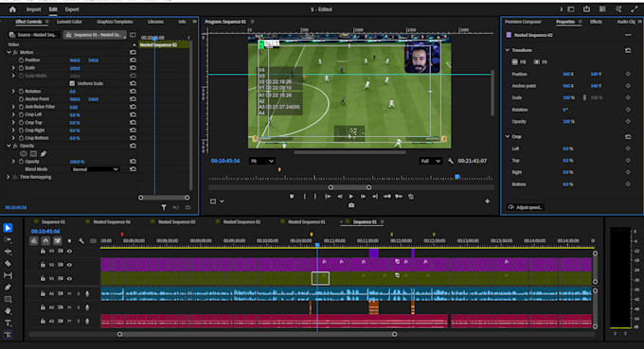Open the Full playback resolution dropdown

click(x=430, y=161)
